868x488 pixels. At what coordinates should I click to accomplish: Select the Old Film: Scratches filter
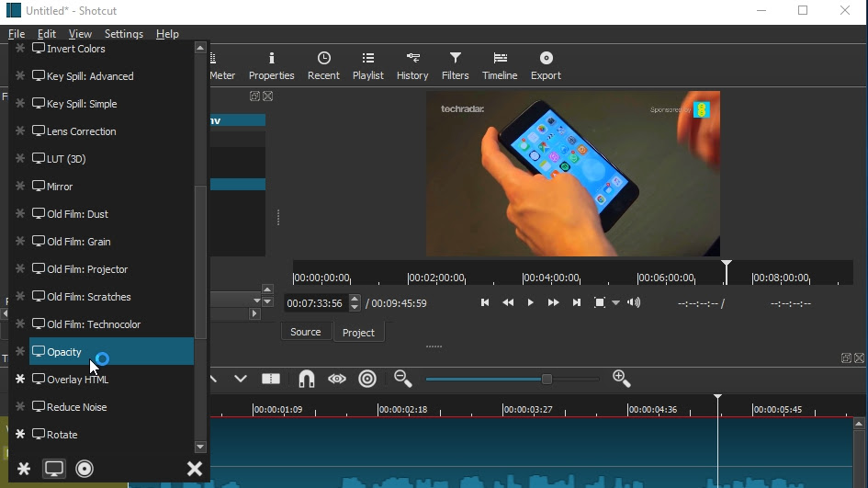(111, 297)
